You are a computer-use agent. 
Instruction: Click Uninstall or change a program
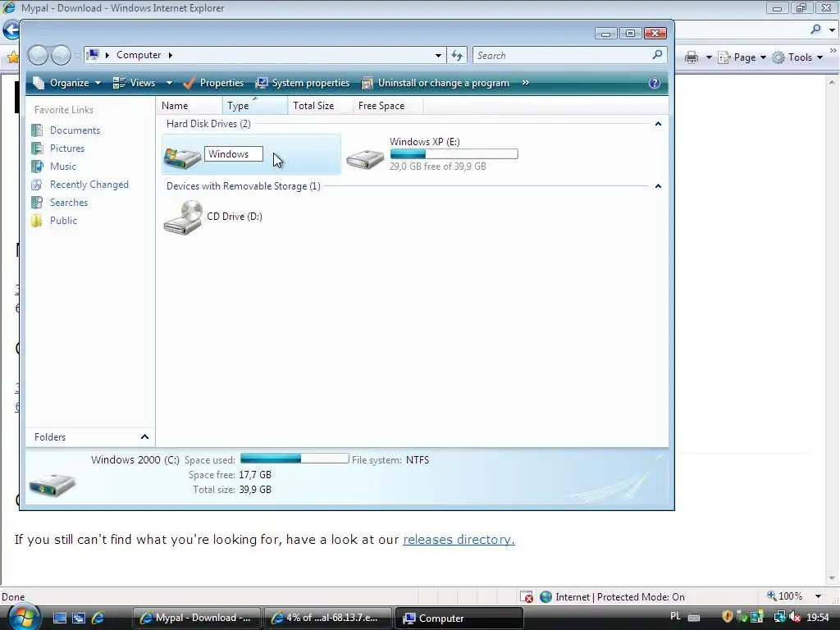pyautogui.click(x=435, y=83)
